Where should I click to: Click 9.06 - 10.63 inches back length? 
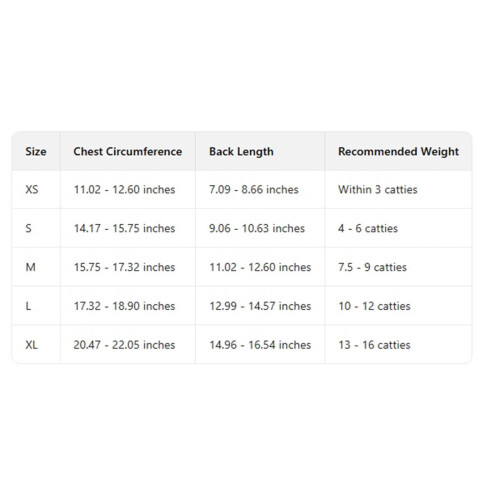click(257, 228)
